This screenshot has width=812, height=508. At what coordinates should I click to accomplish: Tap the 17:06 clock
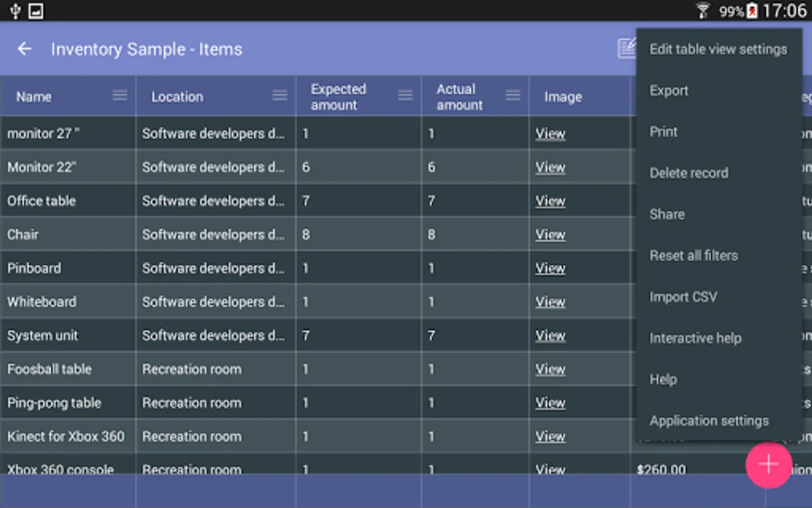click(x=784, y=11)
